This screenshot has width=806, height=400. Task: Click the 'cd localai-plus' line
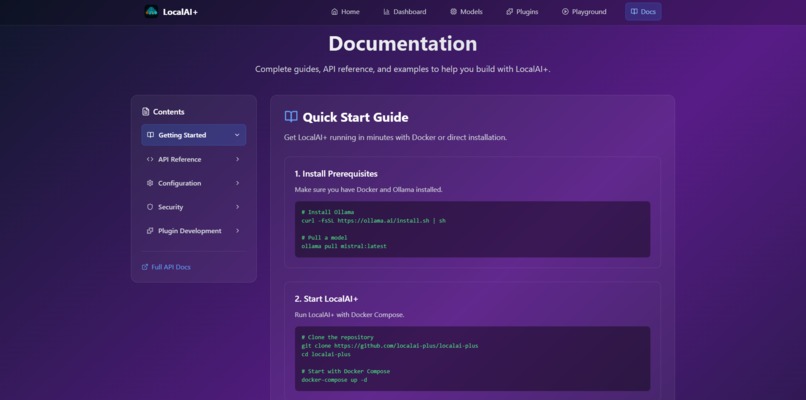tap(326, 354)
